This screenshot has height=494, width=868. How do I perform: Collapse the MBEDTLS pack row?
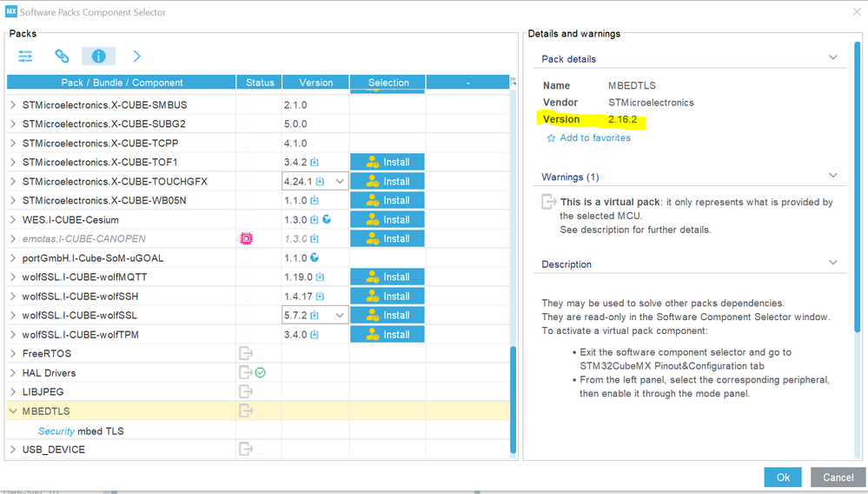pyautogui.click(x=13, y=411)
